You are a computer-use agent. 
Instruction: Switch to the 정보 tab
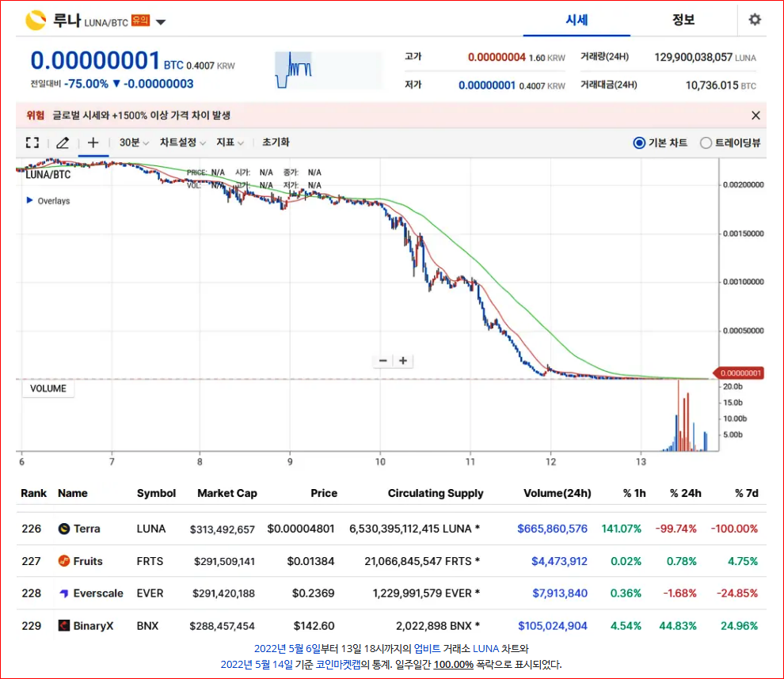[683, 20]
